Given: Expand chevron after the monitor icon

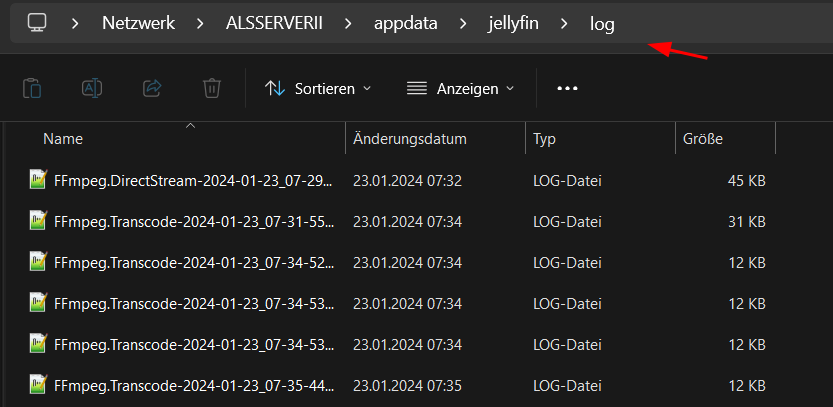Looking at the screenshot, I should click(x=75, y=23).
